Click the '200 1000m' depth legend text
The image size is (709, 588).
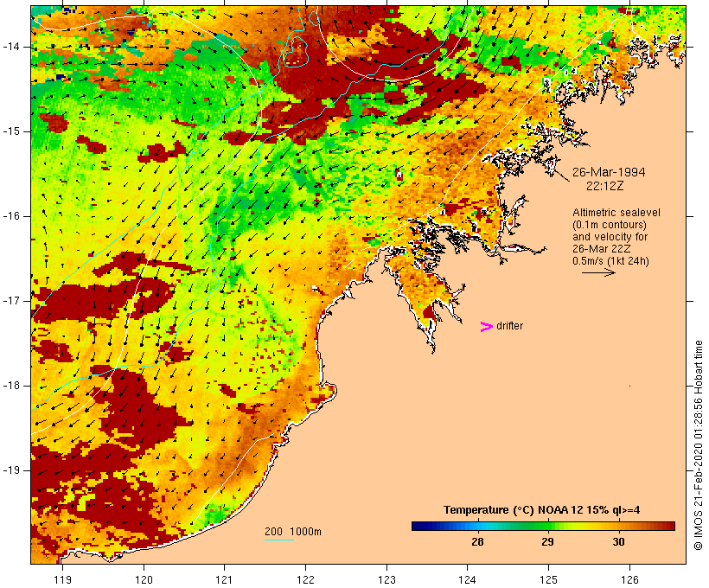pos(293,532)
